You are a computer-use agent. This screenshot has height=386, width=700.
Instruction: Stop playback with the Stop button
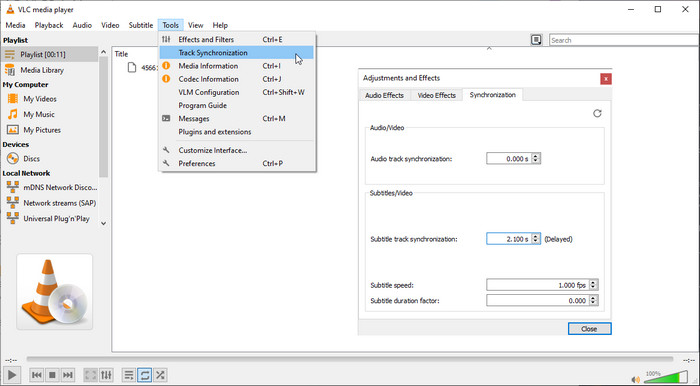click(52, 375)
